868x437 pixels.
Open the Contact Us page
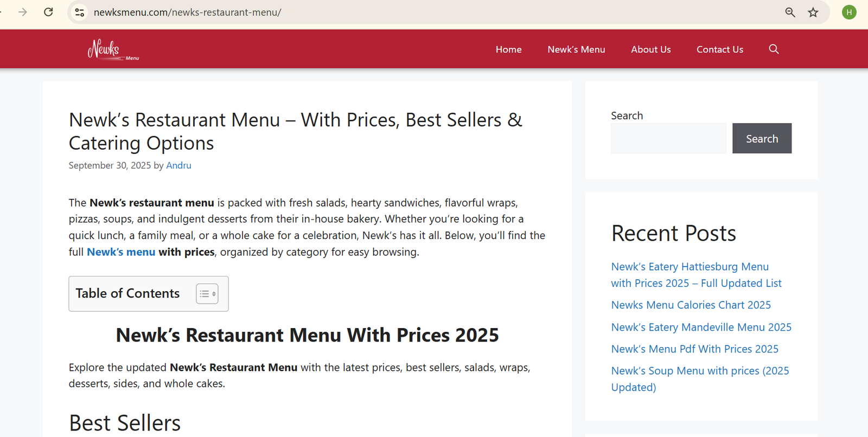(719, 49)
